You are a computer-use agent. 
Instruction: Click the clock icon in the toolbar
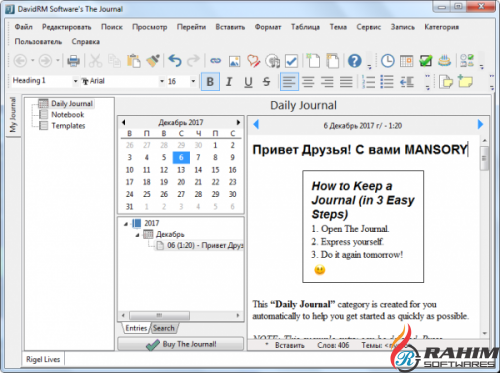388,61
